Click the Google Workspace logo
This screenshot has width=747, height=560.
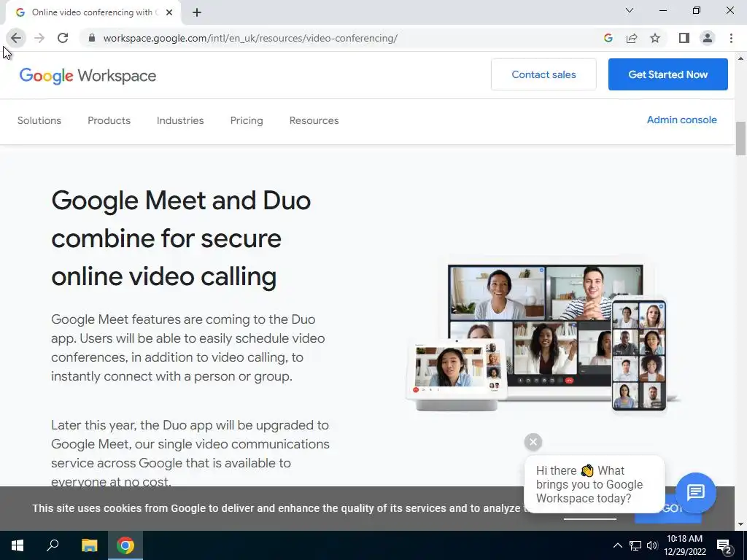[88, 76]
